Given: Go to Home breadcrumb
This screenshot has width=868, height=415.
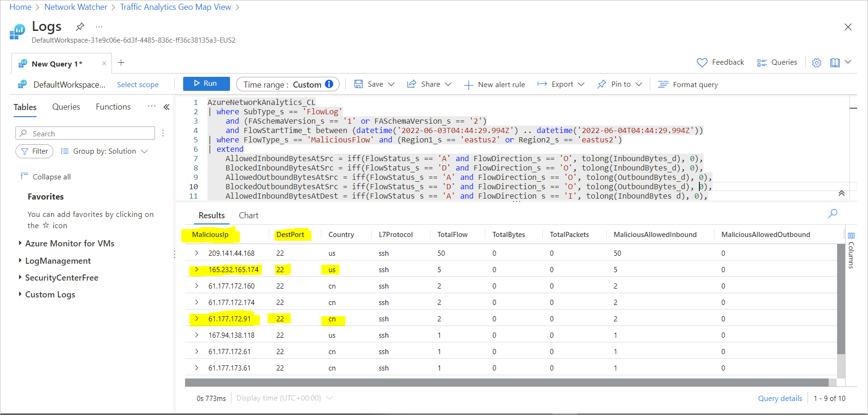Looking at the screenshot, I should [x=20, y=7].
